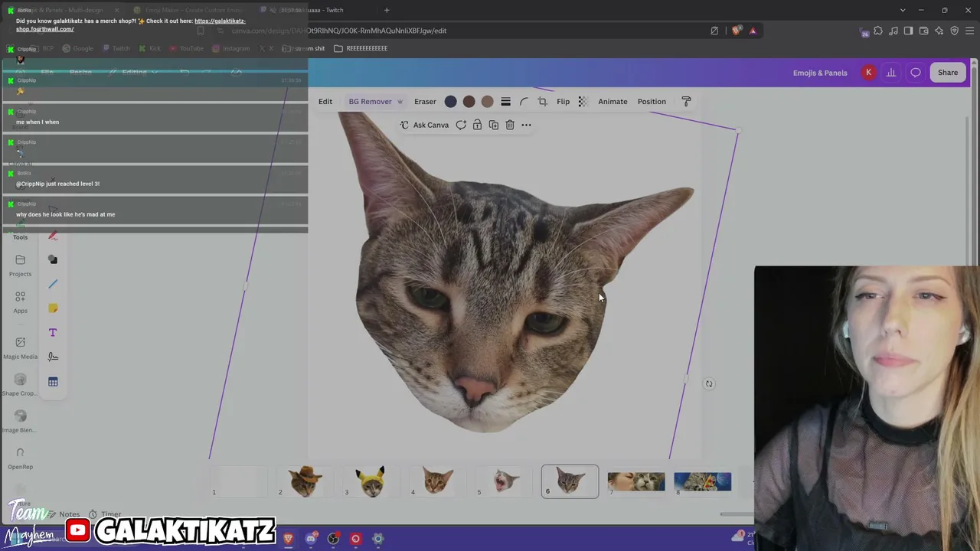Open the Shape Cropper app

tap(20, 385)
